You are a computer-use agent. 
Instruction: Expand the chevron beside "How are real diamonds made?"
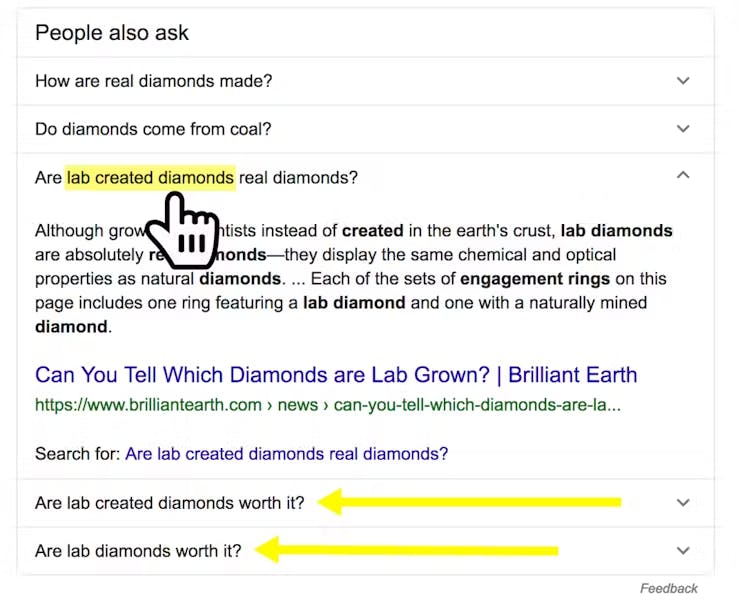point(683,81)
